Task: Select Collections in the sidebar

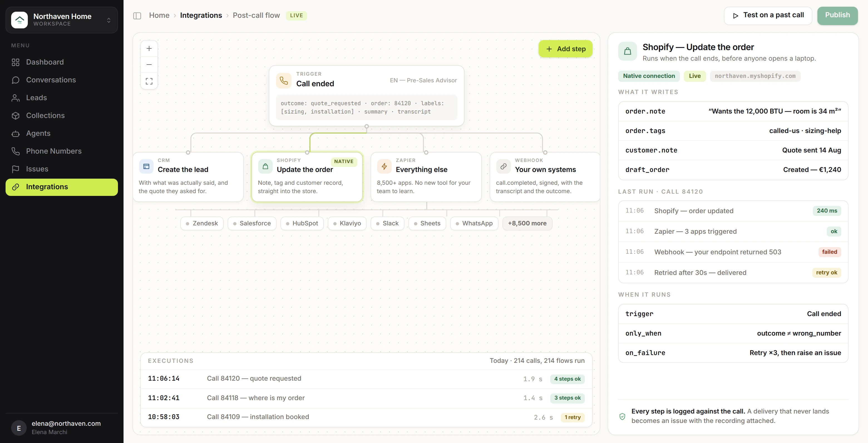Action: pos(62,116)
